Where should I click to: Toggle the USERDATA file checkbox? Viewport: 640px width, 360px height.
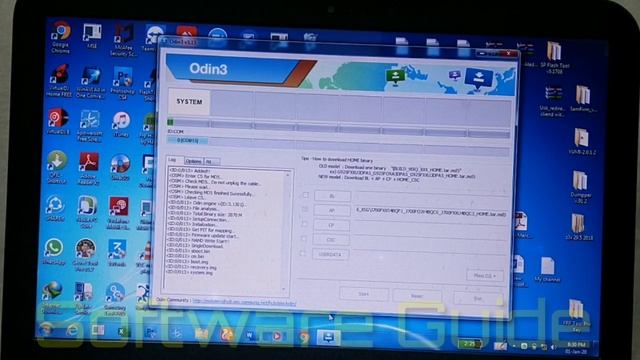tap(303, 253)
